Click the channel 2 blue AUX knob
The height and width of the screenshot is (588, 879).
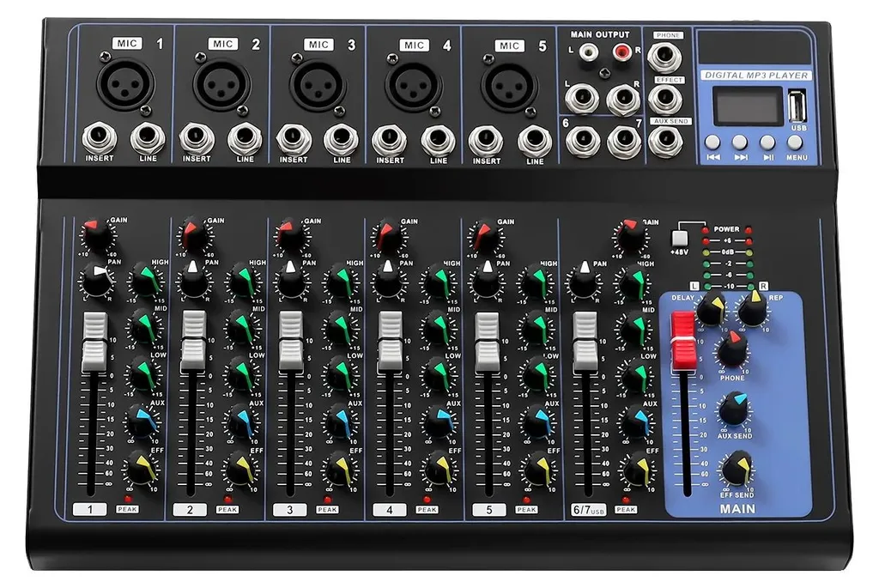click(241, 423)
